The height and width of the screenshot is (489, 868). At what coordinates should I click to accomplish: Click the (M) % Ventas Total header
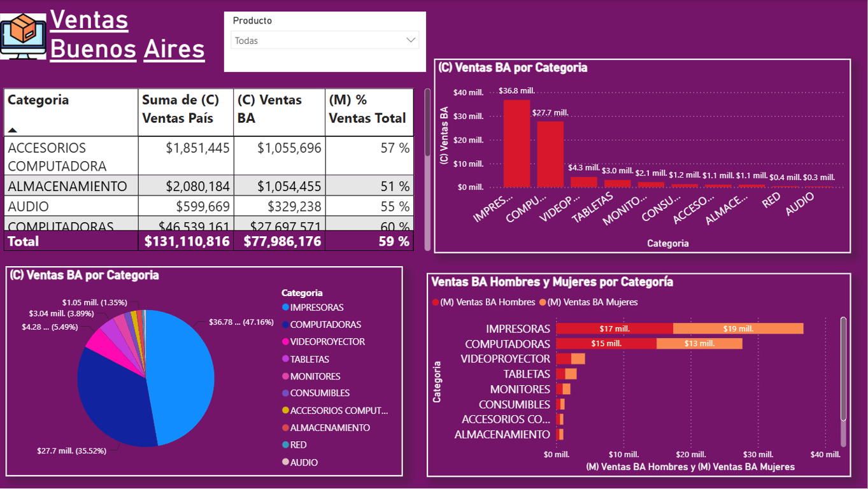tap(369, 112)
